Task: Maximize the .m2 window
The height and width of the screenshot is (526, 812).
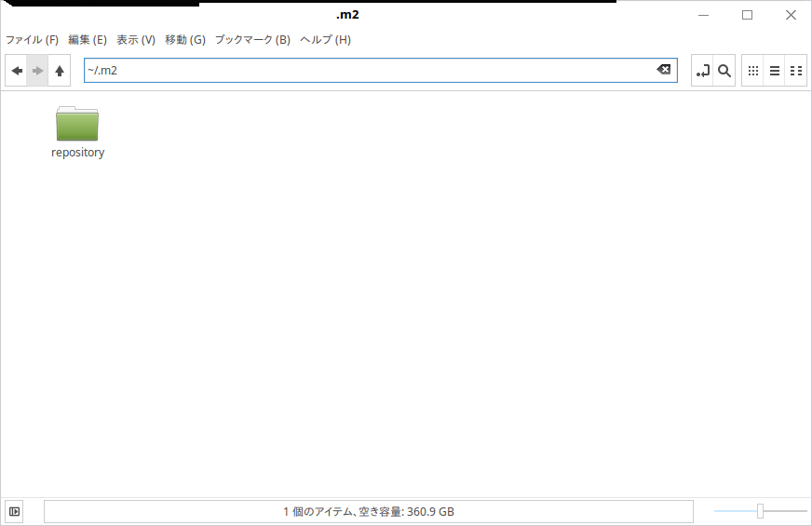Action: [747, 15]
